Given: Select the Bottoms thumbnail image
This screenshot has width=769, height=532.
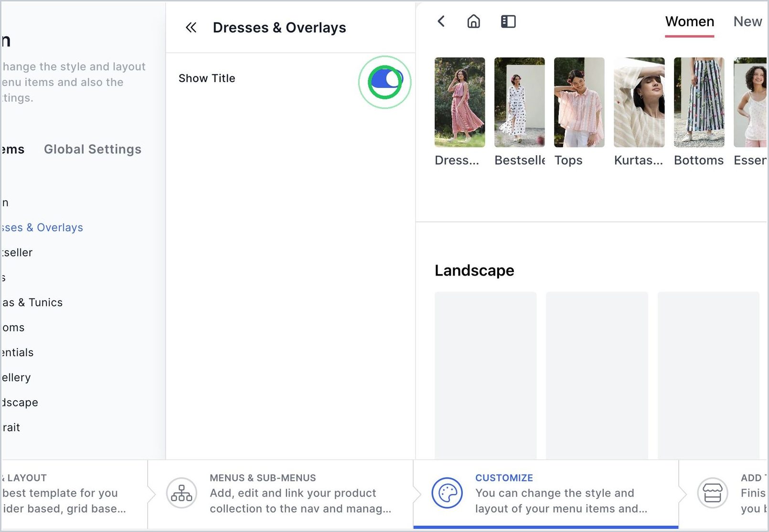Looking at the screenshot, I should 699,102.
